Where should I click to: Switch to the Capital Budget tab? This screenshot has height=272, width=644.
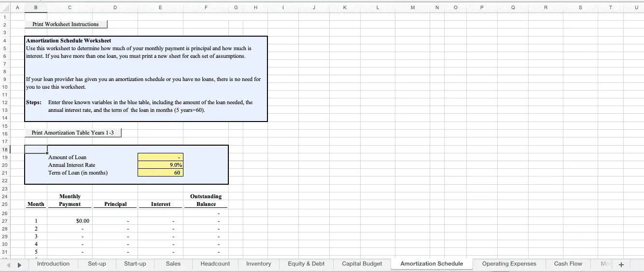(x=362, y=264)
